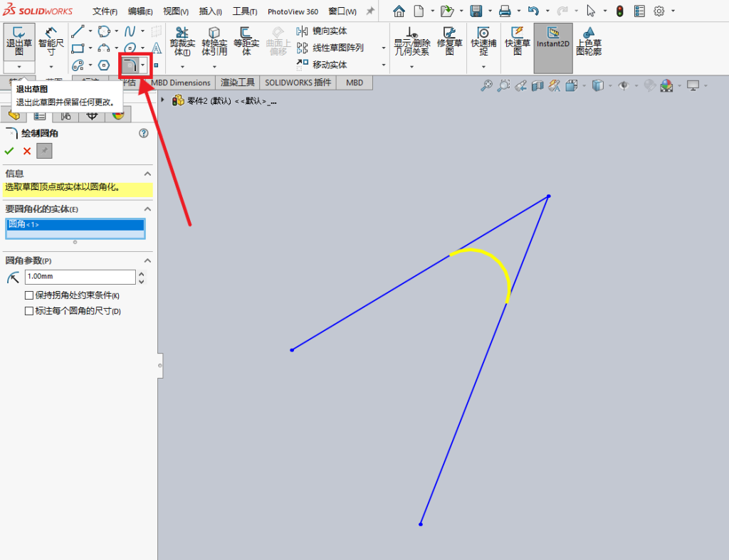The width and height of the screenshot is (729, 560).
Task: Activate the Trim Entities (剪裁实体) tool
Action: click(x=182, y=42)
